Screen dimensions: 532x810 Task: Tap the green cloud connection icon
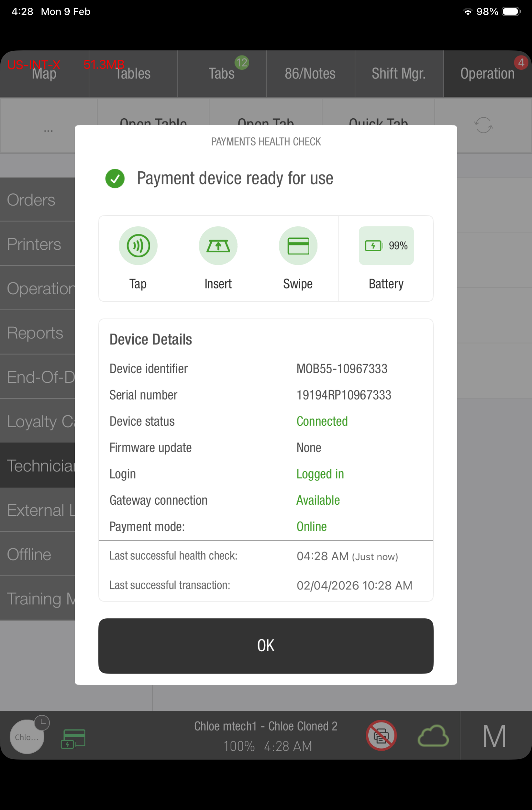pos(433,736)
